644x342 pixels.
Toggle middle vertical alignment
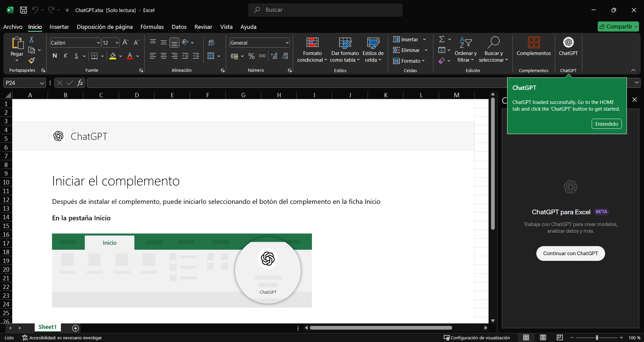click(164, 43)
